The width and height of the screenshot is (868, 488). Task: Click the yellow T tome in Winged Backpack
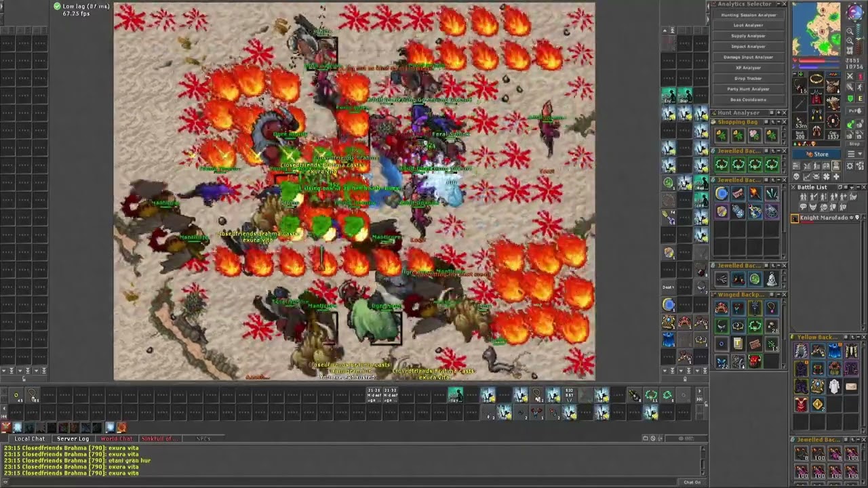click(x=738, y=342)
